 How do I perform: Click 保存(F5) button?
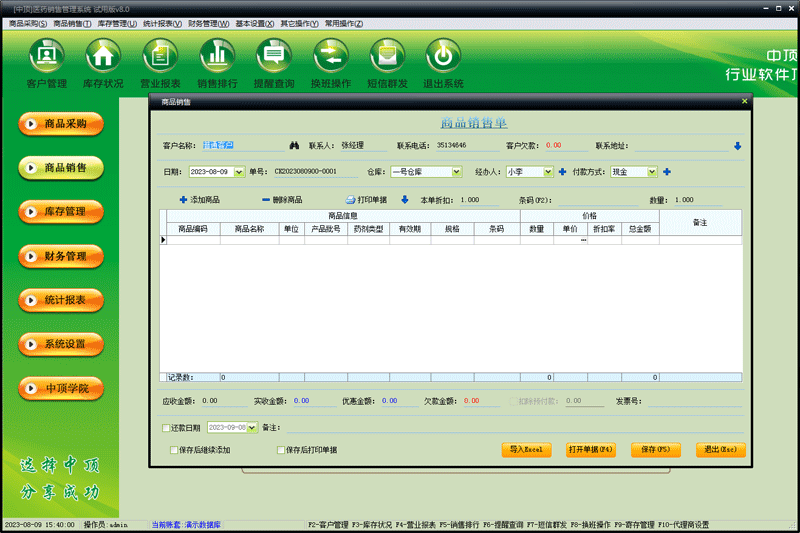pos(656,450)
